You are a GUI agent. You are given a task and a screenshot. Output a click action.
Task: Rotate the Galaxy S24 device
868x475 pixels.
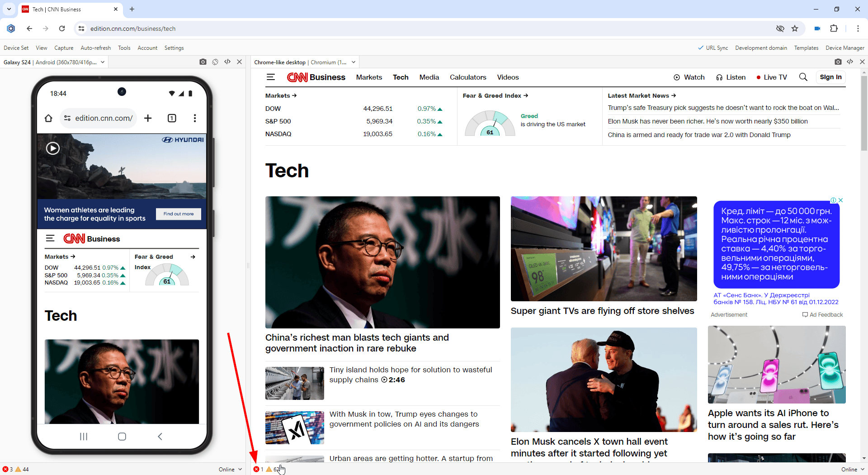[x=215, y=62]
